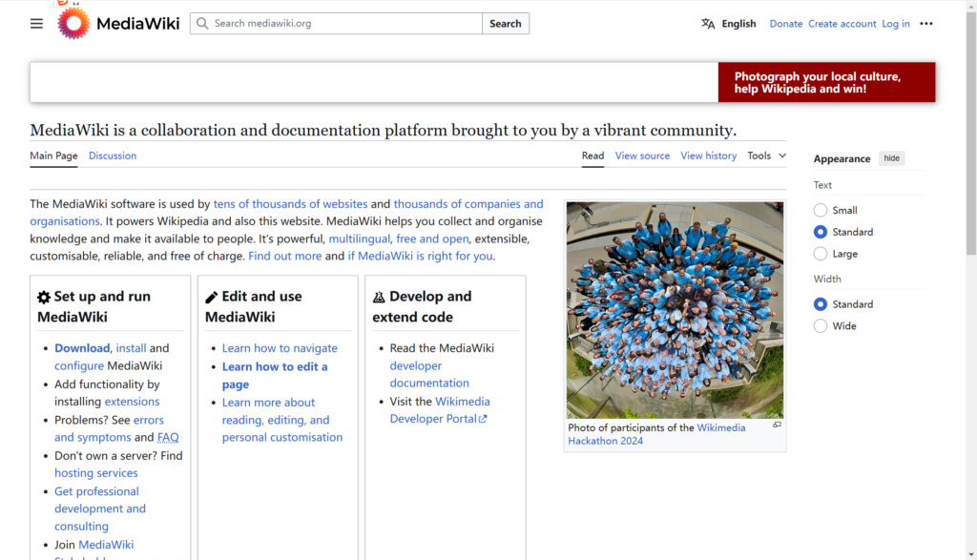Click inside the Search mediawiki.org field
The height and width of the screenshot is (560, 977).
343,24
